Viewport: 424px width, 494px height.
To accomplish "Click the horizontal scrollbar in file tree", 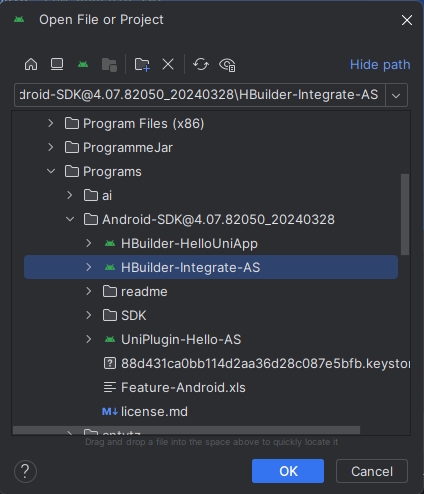I will tap(186, 430).
